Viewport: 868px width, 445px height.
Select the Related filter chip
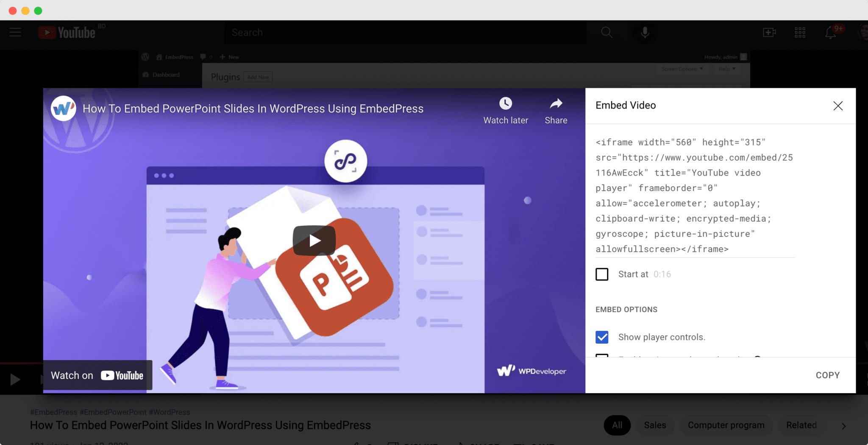pyautogui.click(x=801, y=425)
